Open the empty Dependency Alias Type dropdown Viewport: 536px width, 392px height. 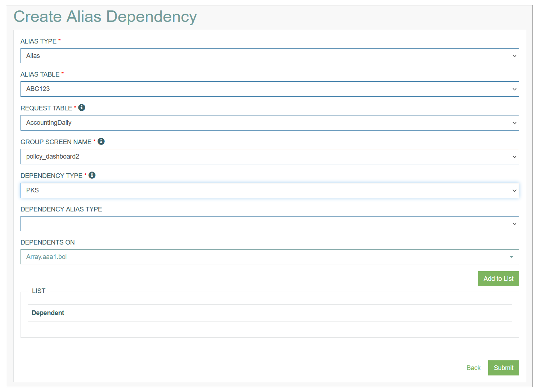pyautogui.click(x=270, y=224)
